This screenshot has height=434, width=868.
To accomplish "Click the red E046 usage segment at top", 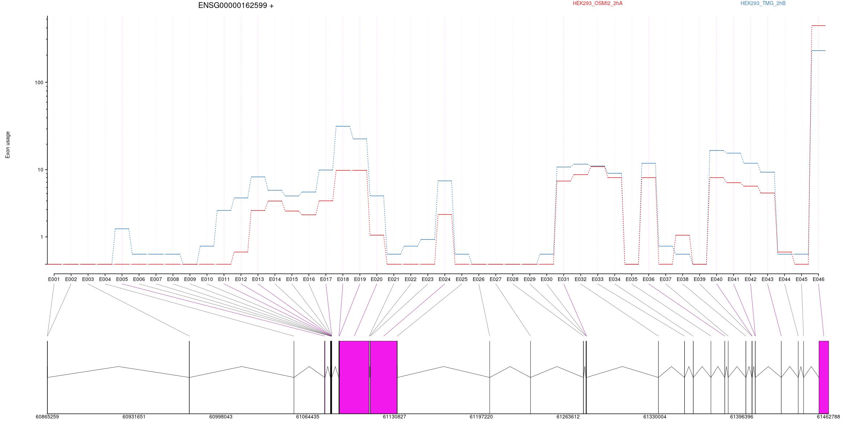I will click(x=818, y=26).
